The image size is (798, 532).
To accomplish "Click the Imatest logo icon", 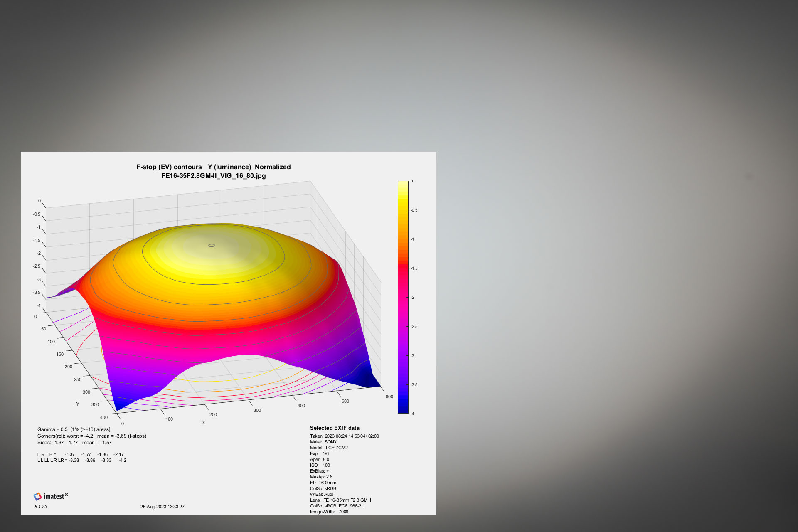I will click(x=37, y=496).
